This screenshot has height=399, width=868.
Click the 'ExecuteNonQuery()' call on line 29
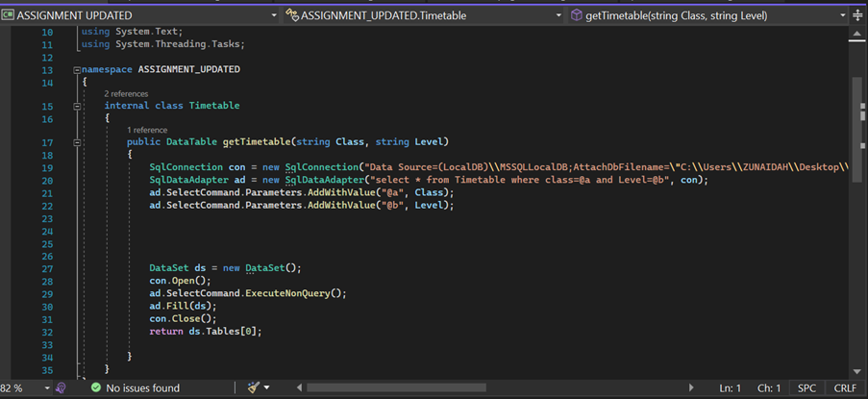click(x=294, y=293)
